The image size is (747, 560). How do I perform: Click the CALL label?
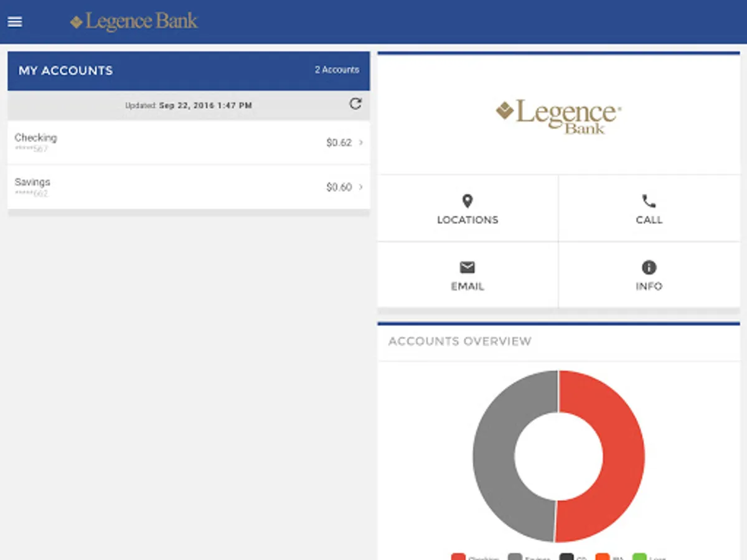tap(649, 220)
